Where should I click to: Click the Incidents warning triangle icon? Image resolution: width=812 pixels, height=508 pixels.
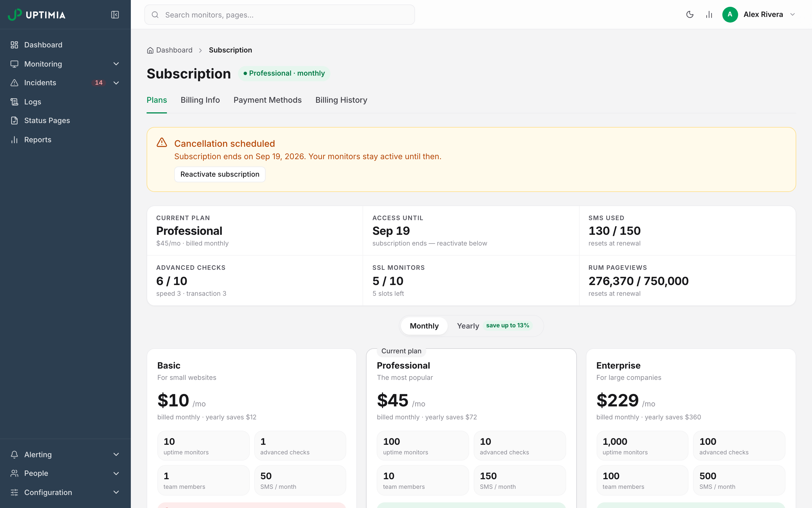[x=14, y=83]
